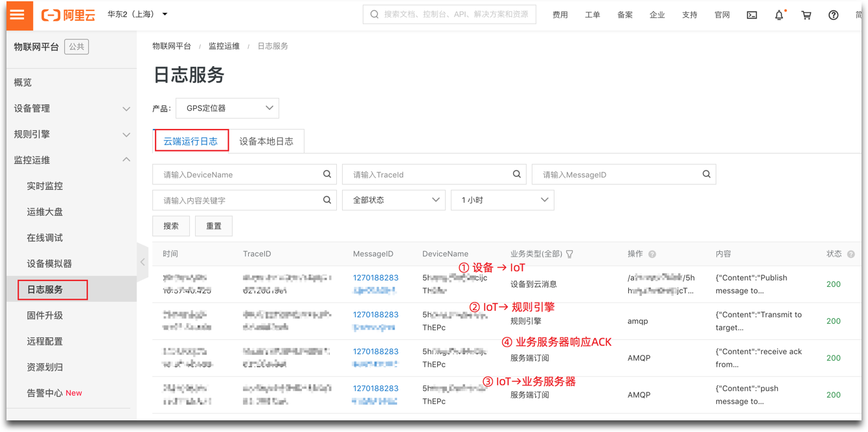Focus the top documentation search box
Image resolution: width=868 pixels, height=432 pixels.
pos(450,14)
